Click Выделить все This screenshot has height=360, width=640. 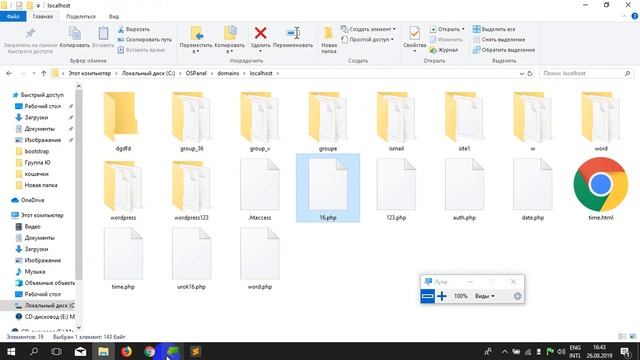coord(494,29)
